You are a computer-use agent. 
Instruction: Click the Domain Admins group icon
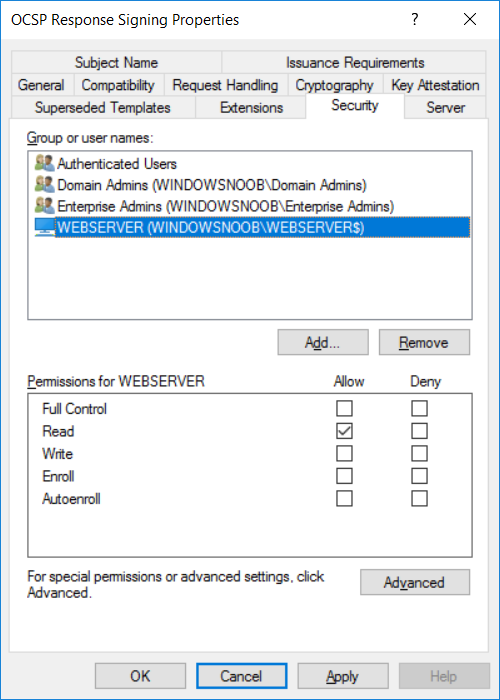coord(44,184)
